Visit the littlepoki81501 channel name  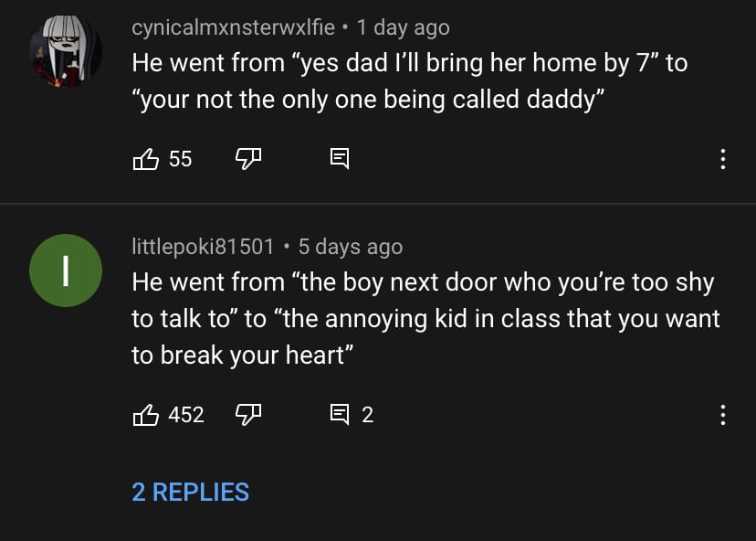(x=203, y=247)
